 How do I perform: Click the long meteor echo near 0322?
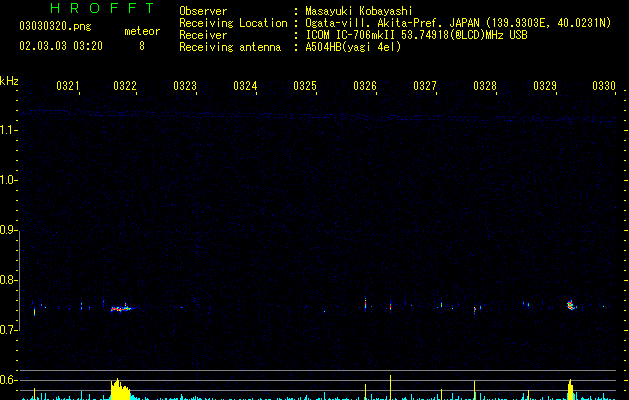[124, 308]
